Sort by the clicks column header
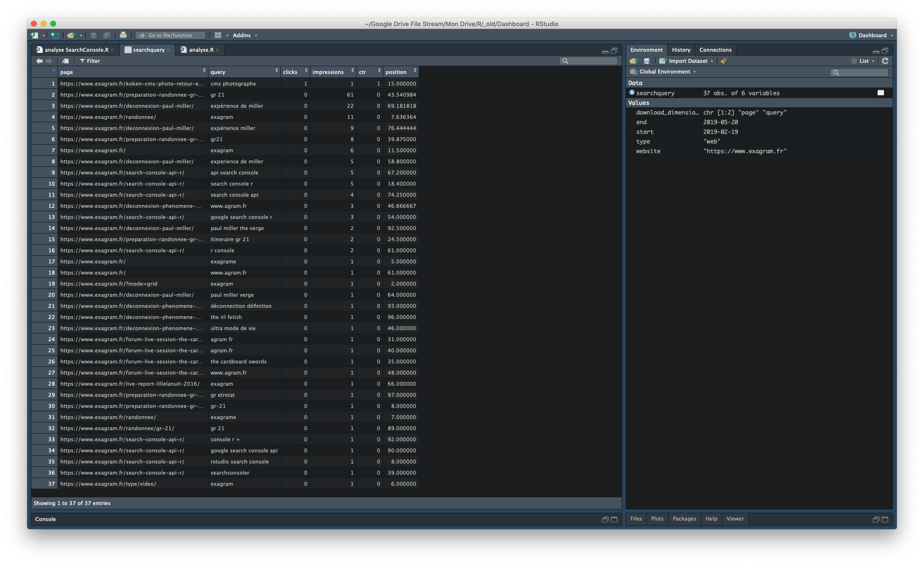The height and width of the screenshot is (565, 924). coord(295,72)
